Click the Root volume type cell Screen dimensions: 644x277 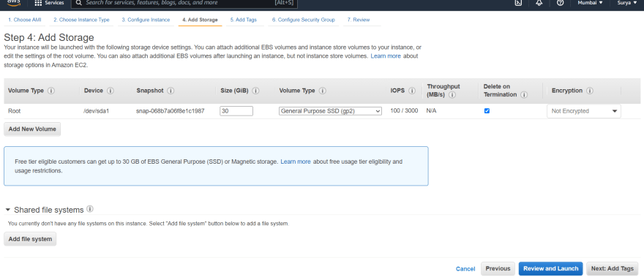[x=15, y=111]
